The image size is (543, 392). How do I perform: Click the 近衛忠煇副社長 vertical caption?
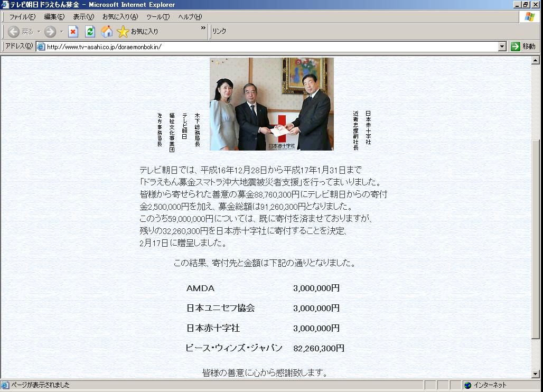(355, 130)
